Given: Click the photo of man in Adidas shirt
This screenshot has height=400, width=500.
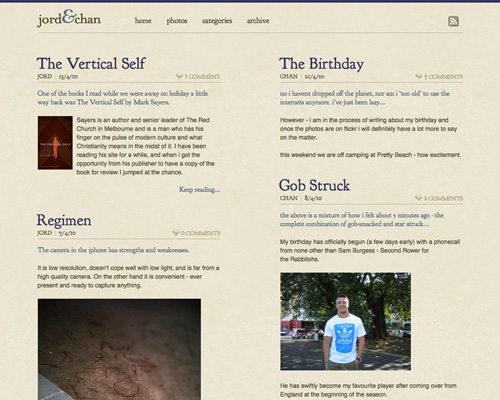Looking at the screenshot, I should [x=345, y=321].
